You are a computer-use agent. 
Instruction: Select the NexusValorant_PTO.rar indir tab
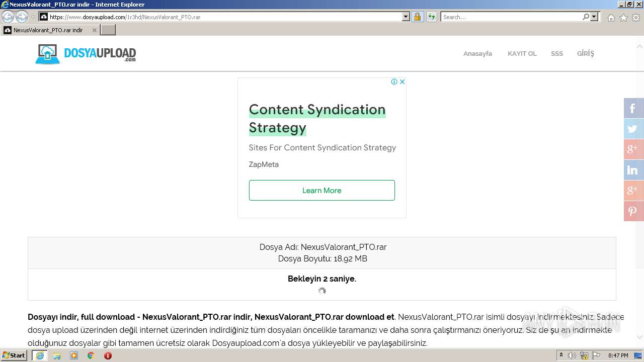pyautogui.click(x=49, y=30)
